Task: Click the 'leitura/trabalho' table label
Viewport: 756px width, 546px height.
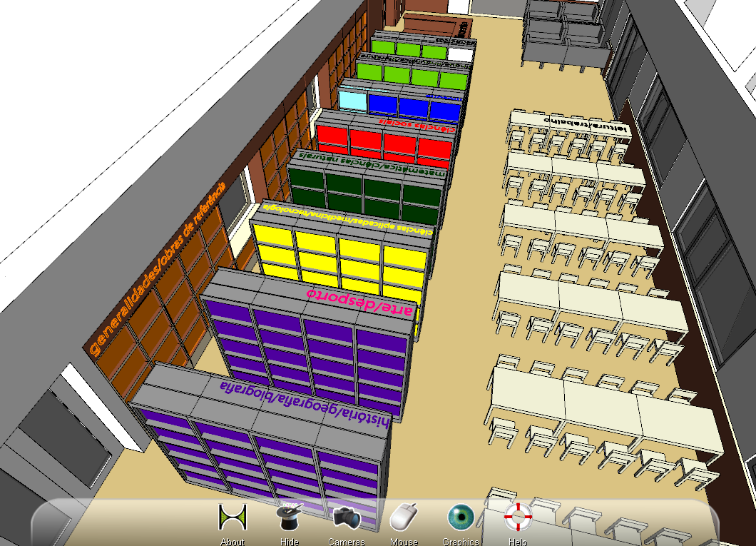Action: coord(586,123)
